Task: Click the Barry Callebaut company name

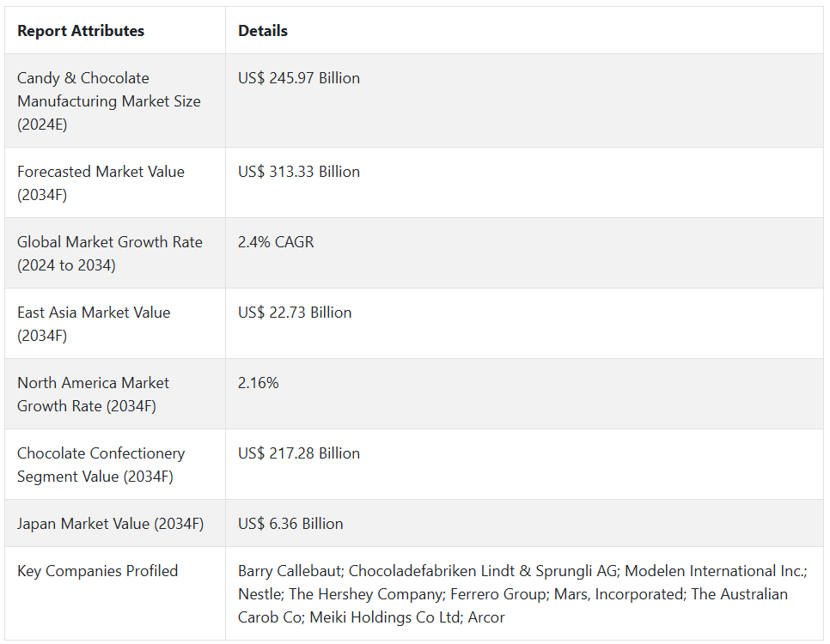Action: (x=289, y=571)
